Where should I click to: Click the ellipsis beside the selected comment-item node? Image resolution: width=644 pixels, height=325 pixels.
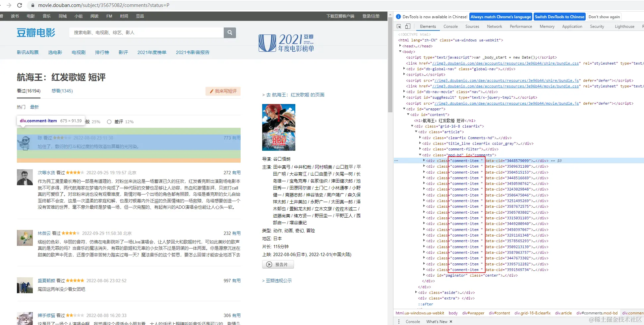pos(396,161)
